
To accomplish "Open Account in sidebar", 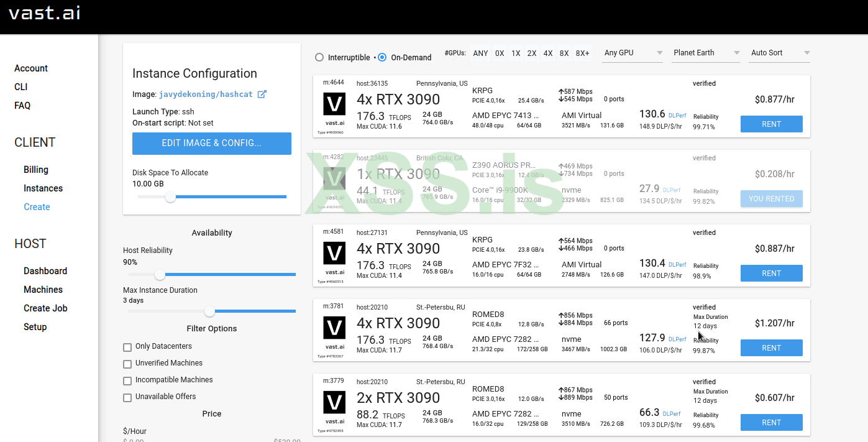I will [31, 68].
